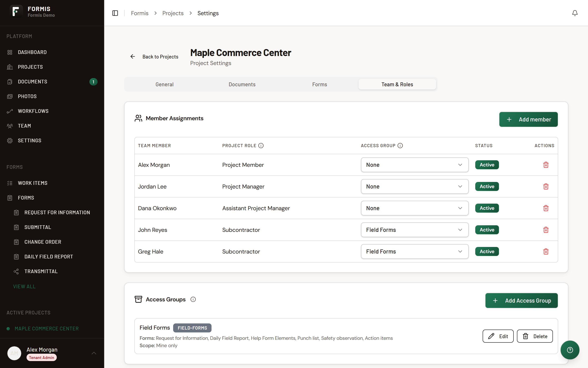The height and width of the screenshot is (368, 588).
Task: Edit the Field Forms access group
Action: coord(498,336)
